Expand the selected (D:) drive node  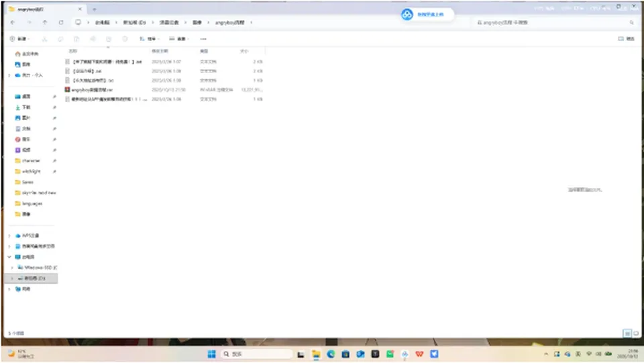(12, 278)
